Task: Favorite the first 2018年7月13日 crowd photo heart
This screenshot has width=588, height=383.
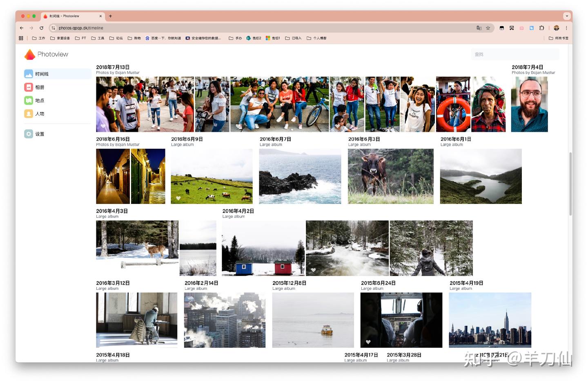Action: 102,126
